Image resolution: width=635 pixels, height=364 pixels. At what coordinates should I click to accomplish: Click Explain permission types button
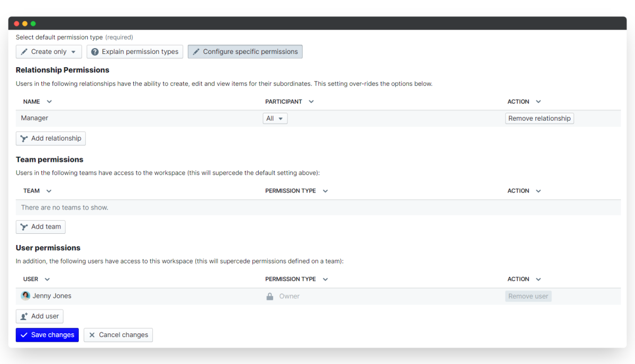tap(135, 52)
